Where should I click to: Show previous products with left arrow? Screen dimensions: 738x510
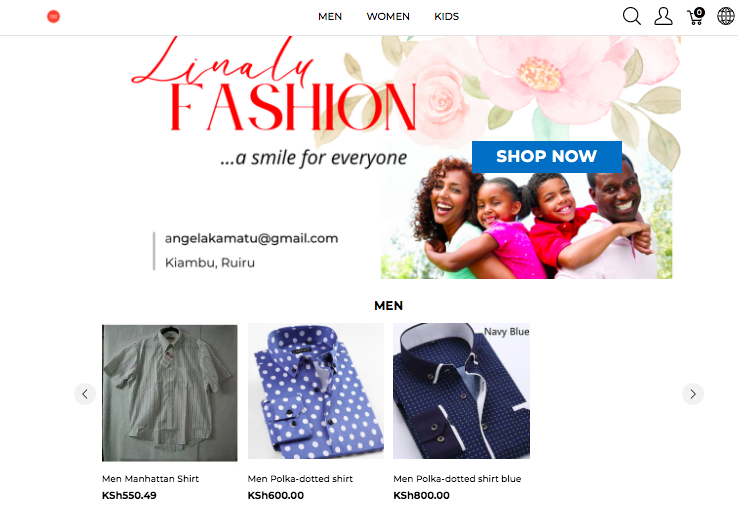85,394
